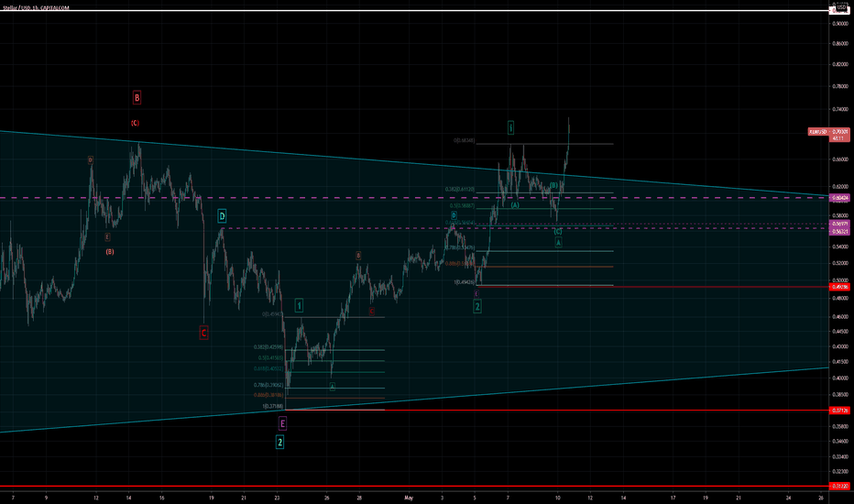
Task: Select the green (A) correction label
Action: (x=515, y=205)
